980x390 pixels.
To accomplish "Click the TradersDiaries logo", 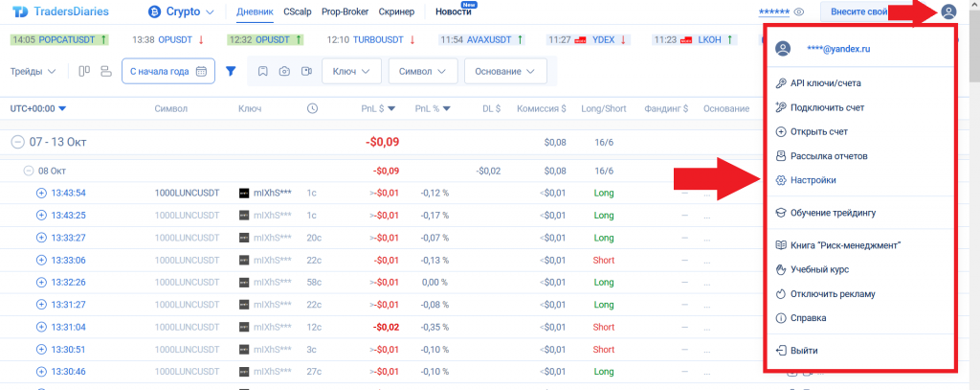I will (x=60, y=12).
